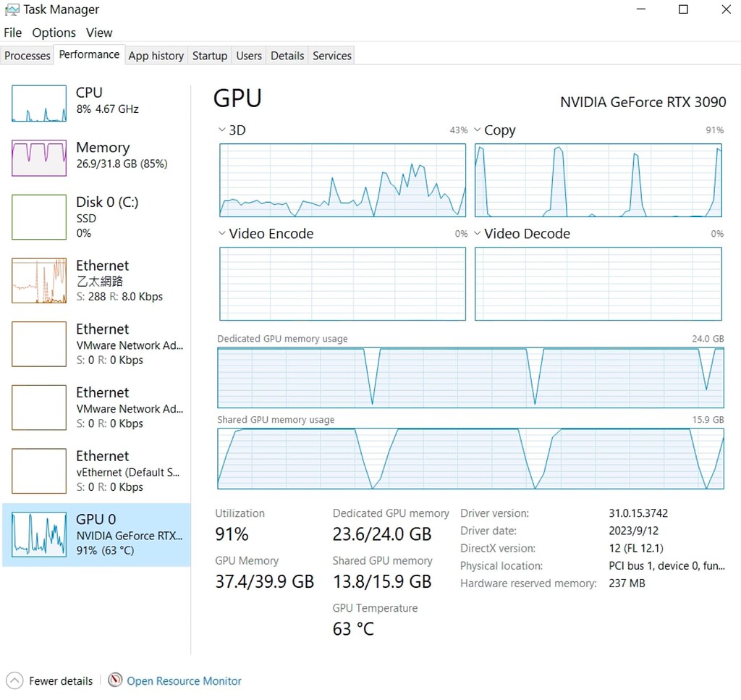
Task: Collapse the Copy engine graph
Action: 478,130
